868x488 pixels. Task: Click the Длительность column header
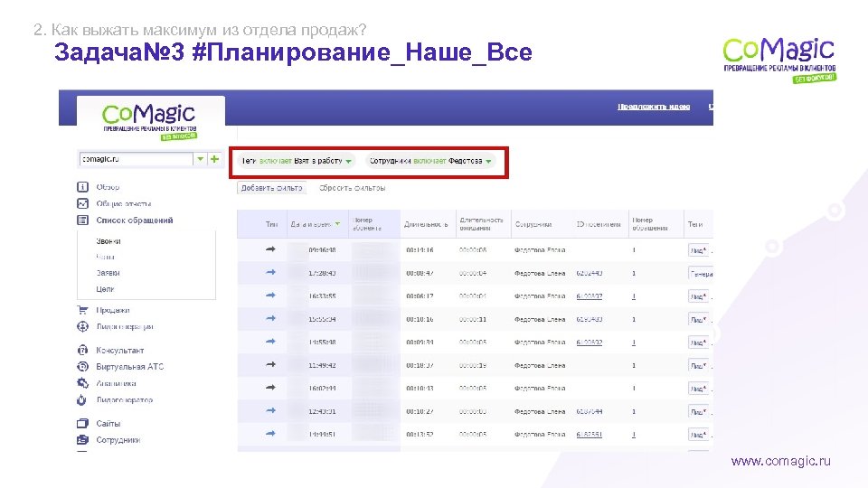(427, 224)
